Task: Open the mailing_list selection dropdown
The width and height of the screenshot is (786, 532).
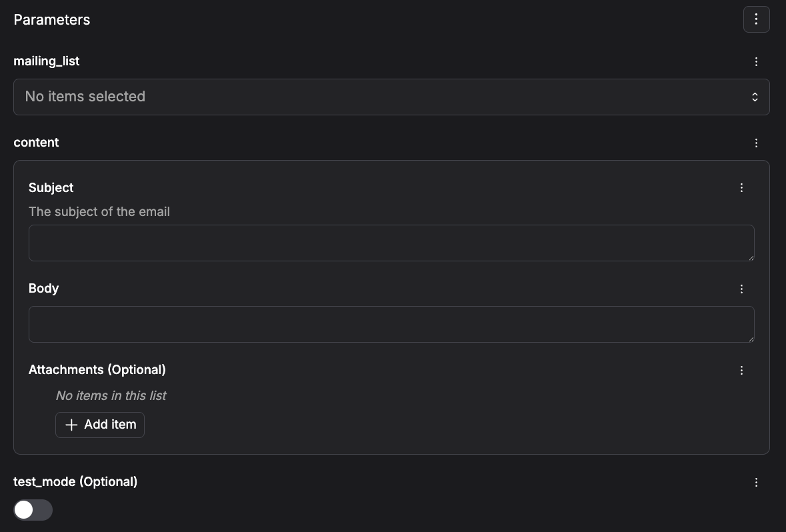Action: 391,97
